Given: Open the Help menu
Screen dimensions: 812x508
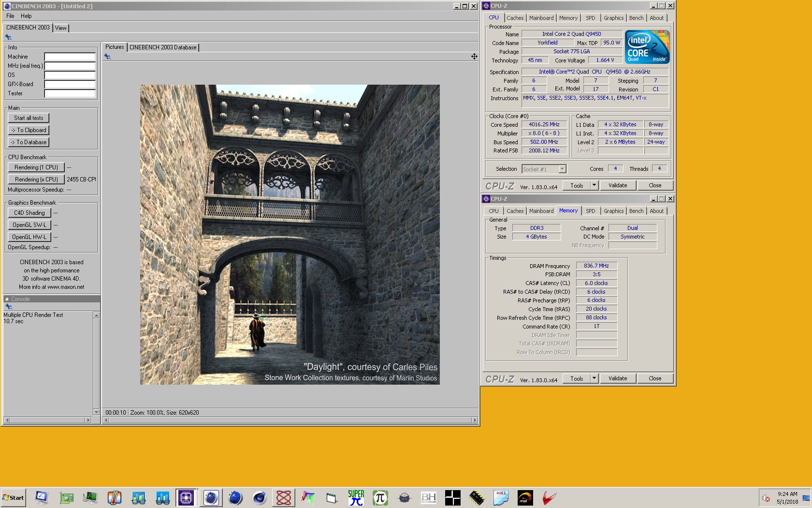Looking at the screenshot, I should tap(26, 16).
